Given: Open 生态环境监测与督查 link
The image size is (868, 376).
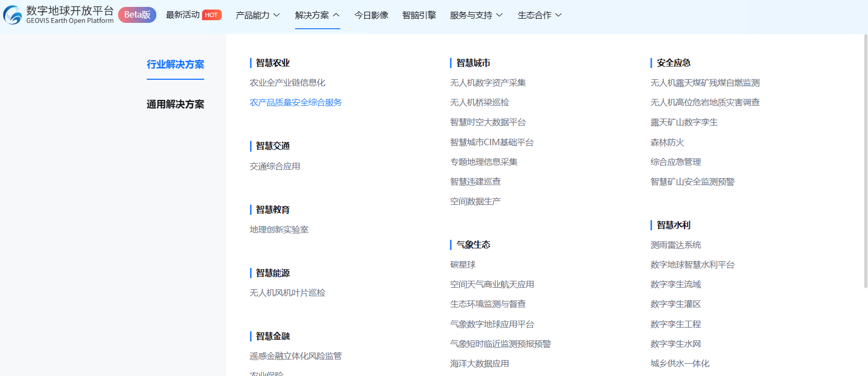Looking at the screenshot, I should [x=488, y=304].
